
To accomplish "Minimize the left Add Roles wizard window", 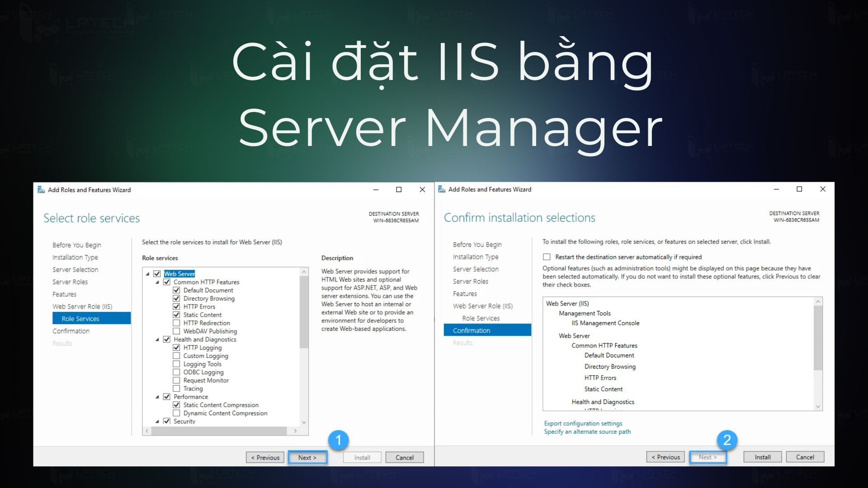I will (376, 190).
